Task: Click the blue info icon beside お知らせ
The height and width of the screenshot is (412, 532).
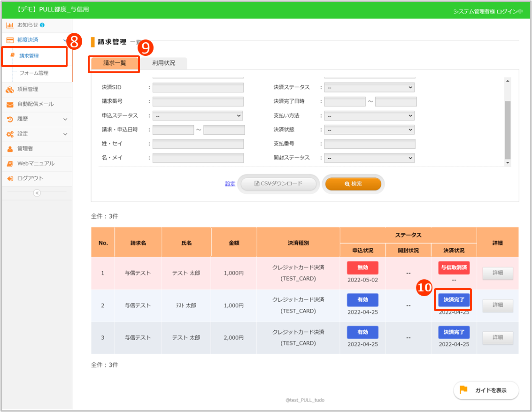Action: [x=42, y=25]
